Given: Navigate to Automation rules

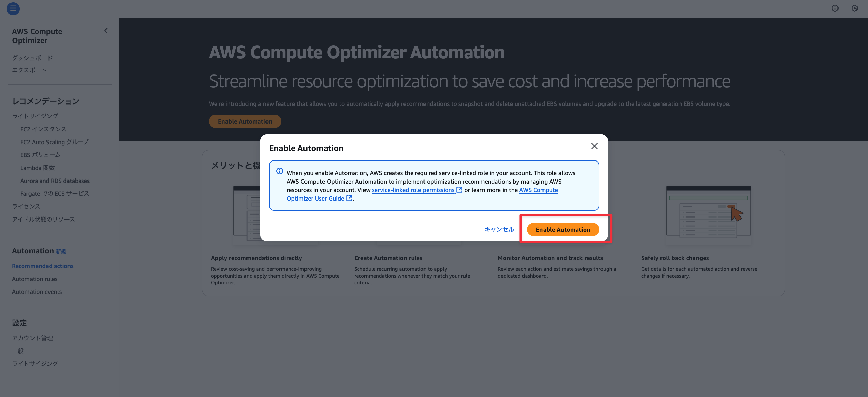Looking at the screenshot, I should pyautogui.click(x=35, y=279).
